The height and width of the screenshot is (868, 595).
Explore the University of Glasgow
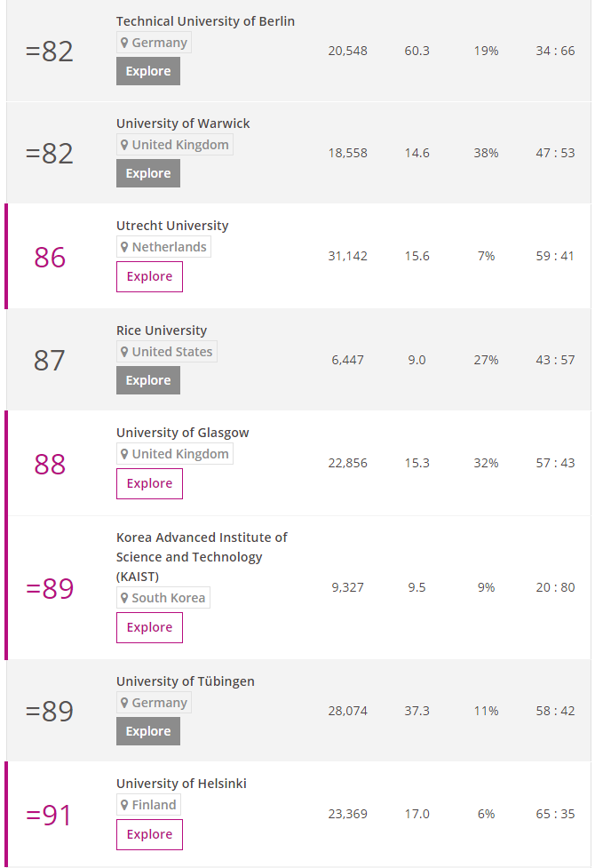coord(149,483)
